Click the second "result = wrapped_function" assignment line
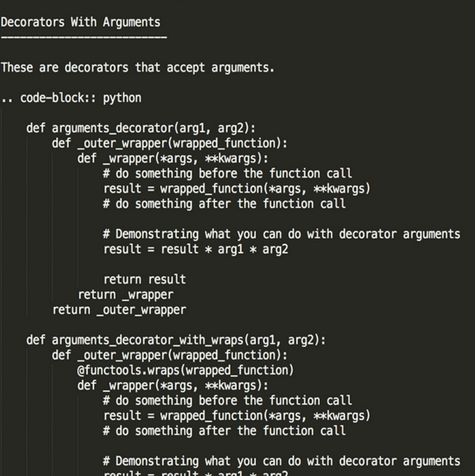The width and height of the screenshot is (475, 476). (x=237, y=416)
